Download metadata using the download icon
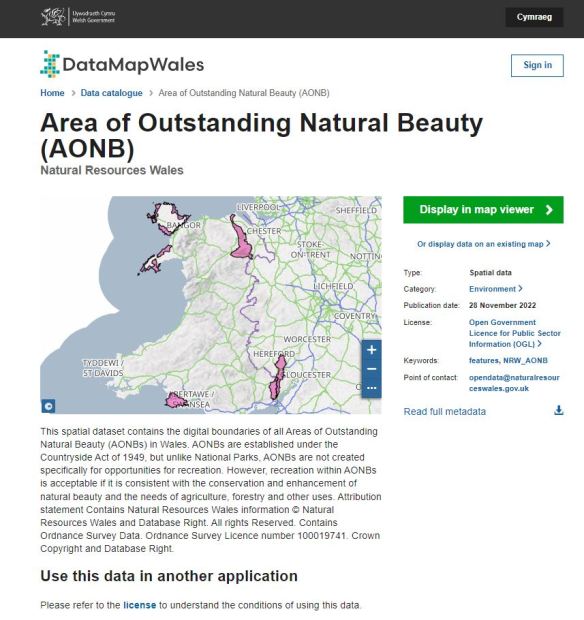The height and width of the screenshot is (620, 584). click(x=558, y=410)
